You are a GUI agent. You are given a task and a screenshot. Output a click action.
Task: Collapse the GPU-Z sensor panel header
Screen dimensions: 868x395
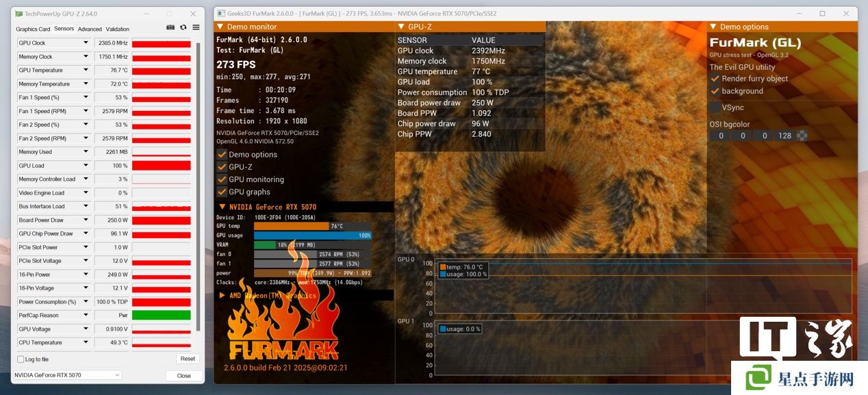coord(402,27)
